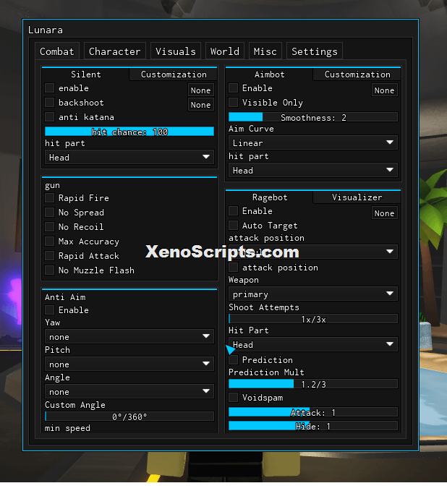Enable the No Muzzle Flash option
This screenshot has height=504, width=447.
[49, 270]
